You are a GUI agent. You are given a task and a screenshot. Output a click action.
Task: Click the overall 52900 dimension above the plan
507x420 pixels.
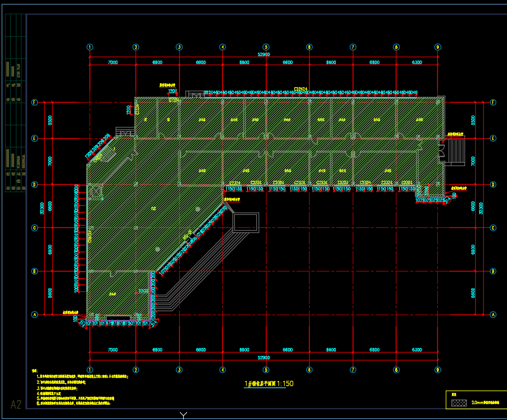264,54
